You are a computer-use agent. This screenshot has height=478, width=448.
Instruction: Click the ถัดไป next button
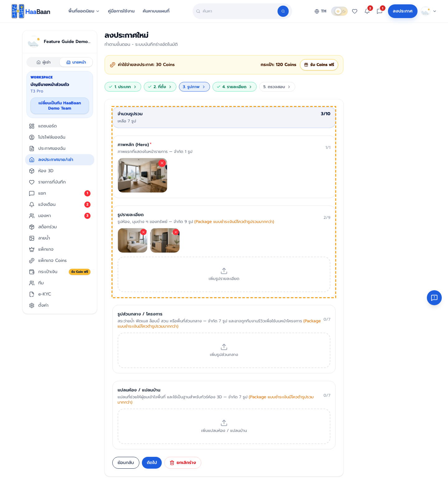click(x=152, y=463)
